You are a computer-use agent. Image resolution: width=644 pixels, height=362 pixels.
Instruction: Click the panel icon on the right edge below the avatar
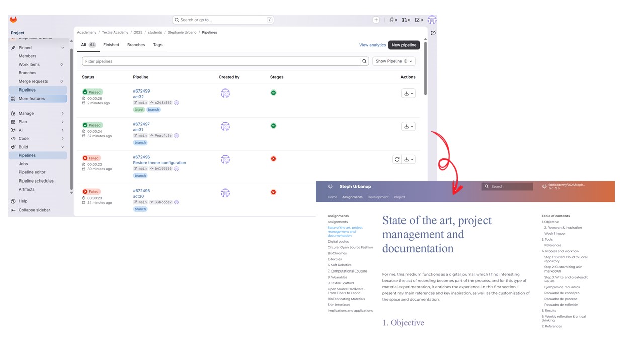(x=433, y=33)
